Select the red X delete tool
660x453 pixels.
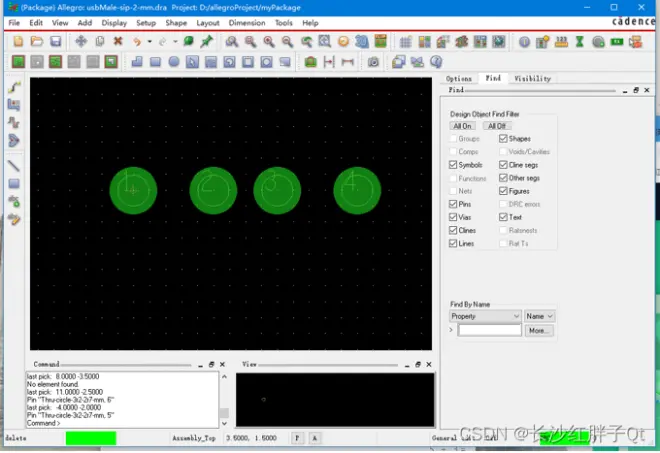click(x=118, y=41)
